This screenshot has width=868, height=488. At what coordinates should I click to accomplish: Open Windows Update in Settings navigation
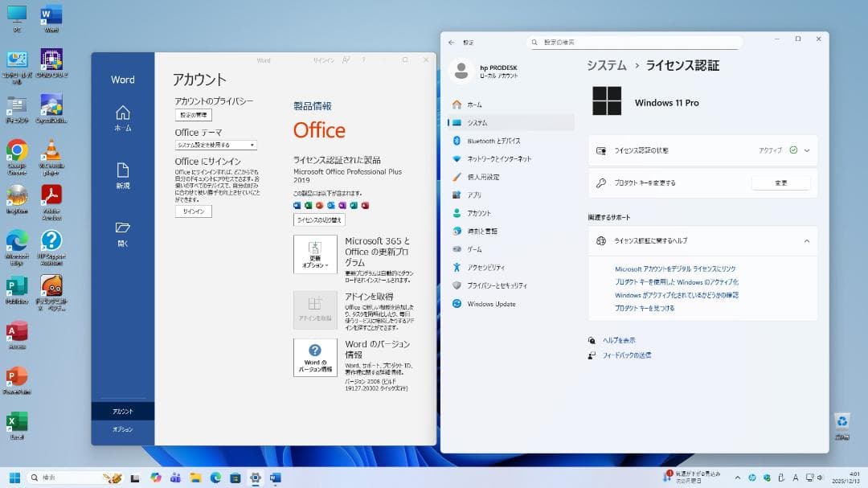(x=511, y=304)
